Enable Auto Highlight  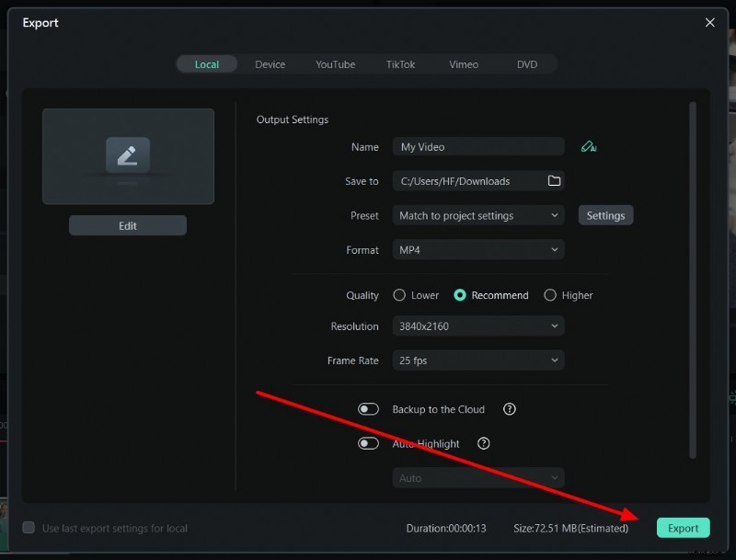pos(368,443)
